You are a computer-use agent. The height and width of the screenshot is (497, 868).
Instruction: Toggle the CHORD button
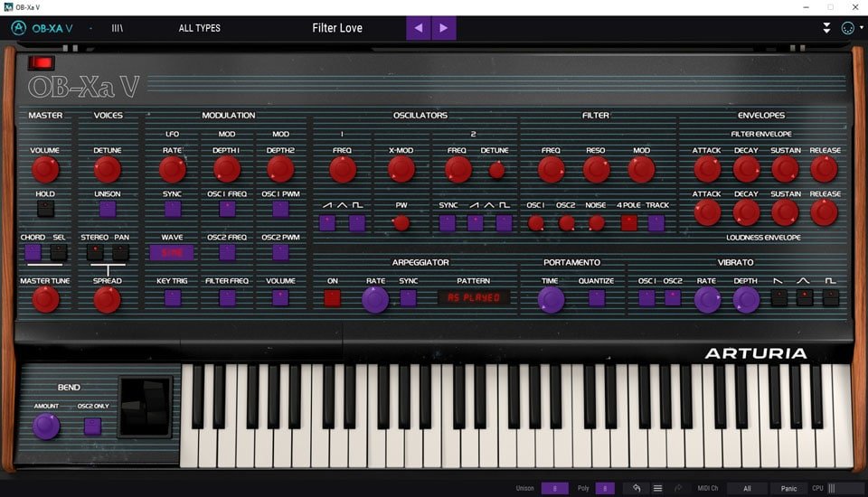click(33, 252)
